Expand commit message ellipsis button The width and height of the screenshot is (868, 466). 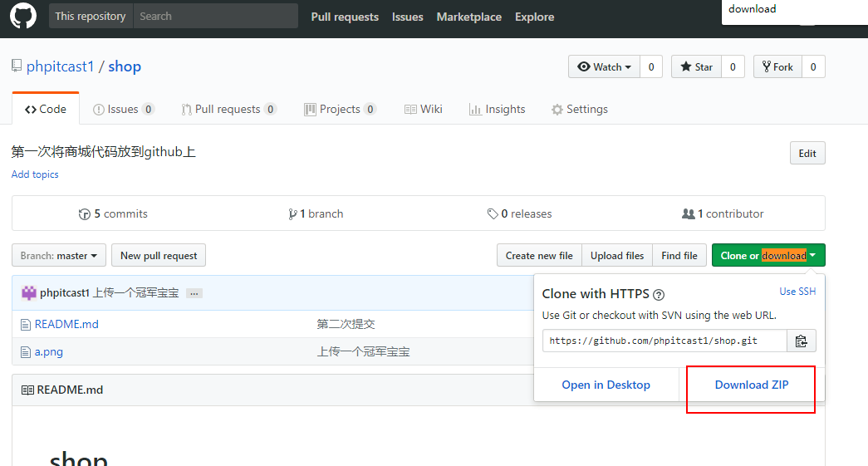tap(194, 293)
